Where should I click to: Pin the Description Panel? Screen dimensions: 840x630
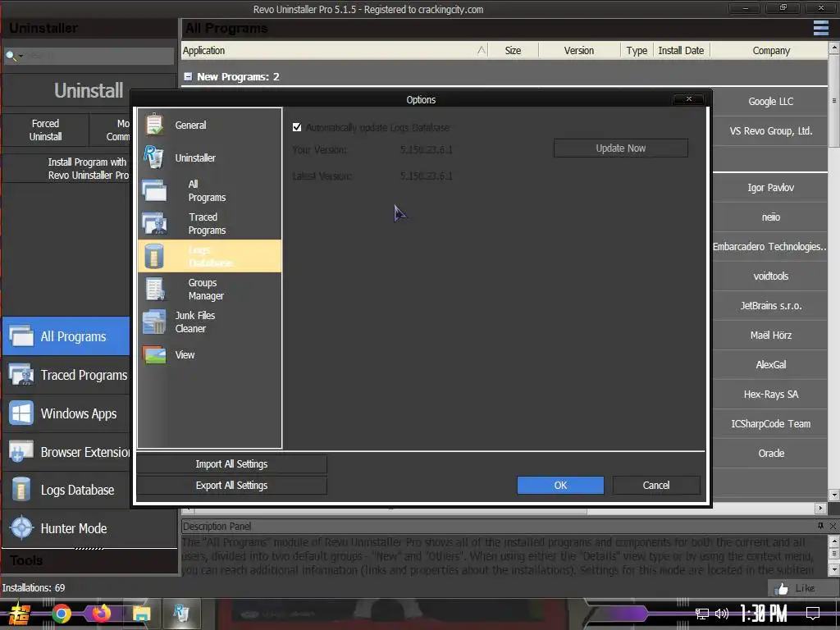(820, 526)
